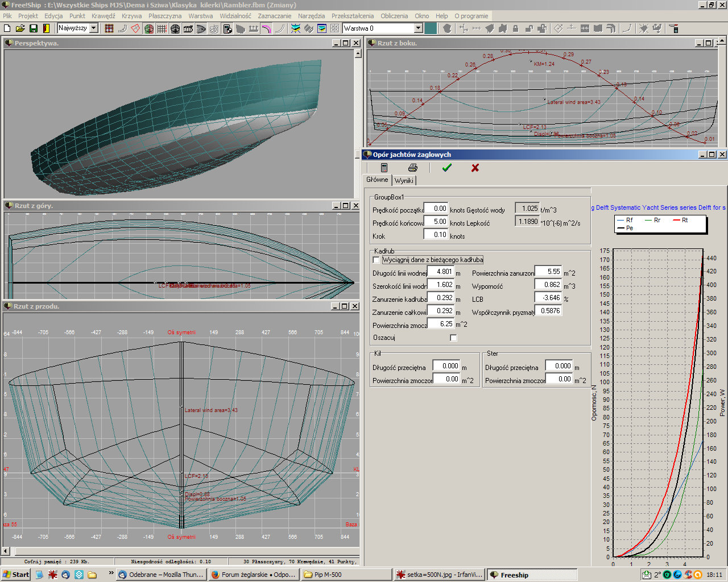
Task: Enable 'Wyciągnij dane z bieżącego kadłuba' checkbox
Action: [x=376, y=260]
